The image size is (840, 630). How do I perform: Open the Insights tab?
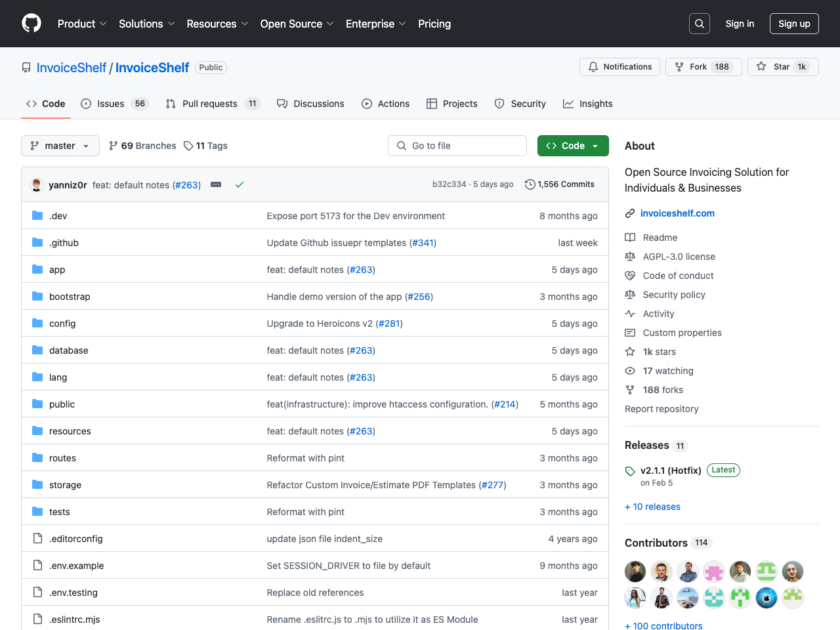(587, 104)
